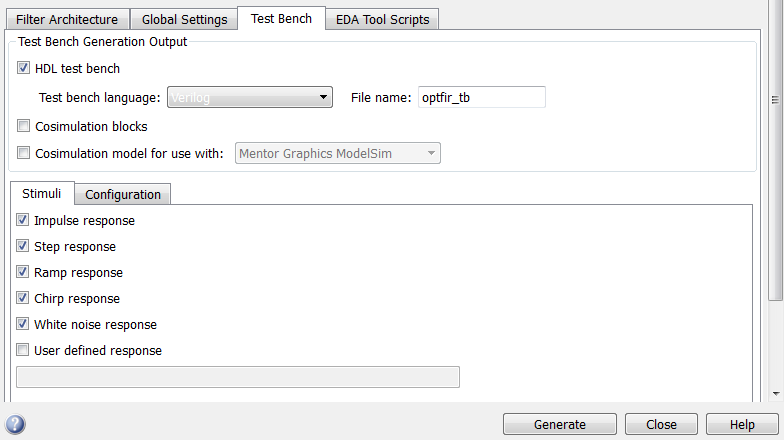Click the vertical scrollbar on the right

click(x=776, y=200)
